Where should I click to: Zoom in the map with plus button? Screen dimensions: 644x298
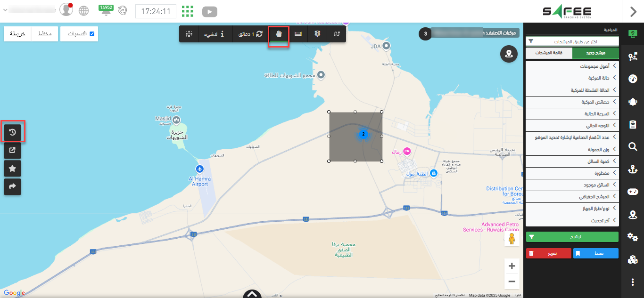[x=512, y=266]
